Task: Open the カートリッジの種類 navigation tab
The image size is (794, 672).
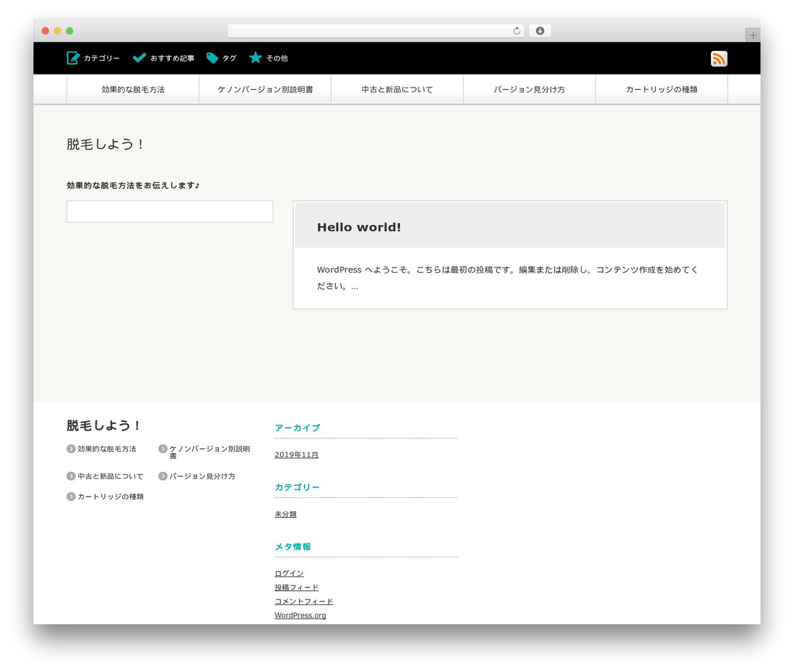Action: [661, 89]
